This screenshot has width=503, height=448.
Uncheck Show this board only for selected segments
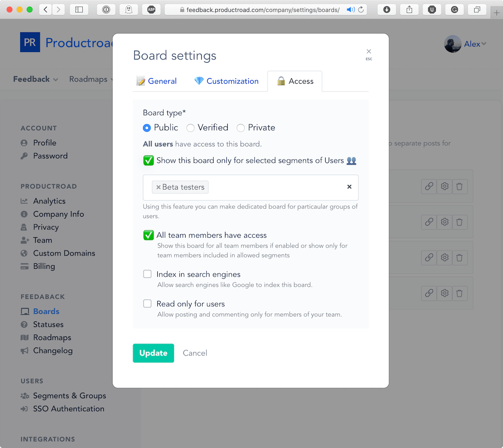tap(149, 160)
